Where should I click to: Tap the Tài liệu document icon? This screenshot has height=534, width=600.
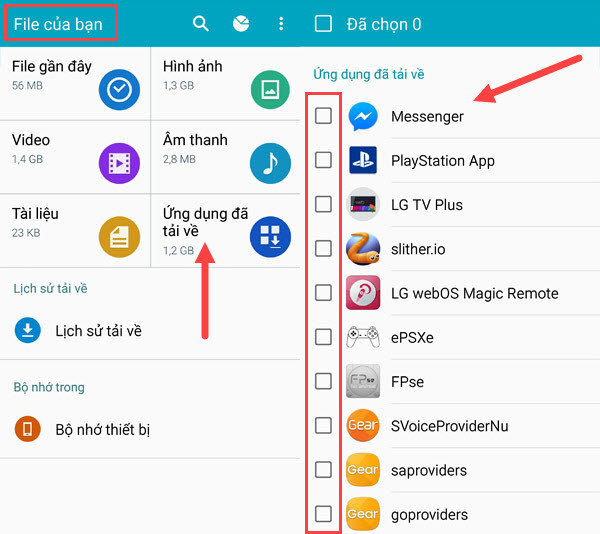pos(119,237)
